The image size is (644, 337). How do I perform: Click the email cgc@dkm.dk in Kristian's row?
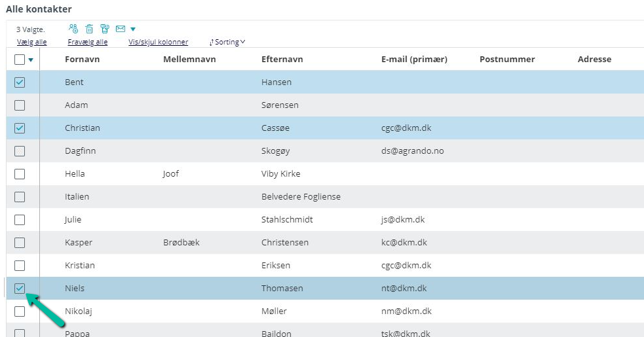[406, 266]
